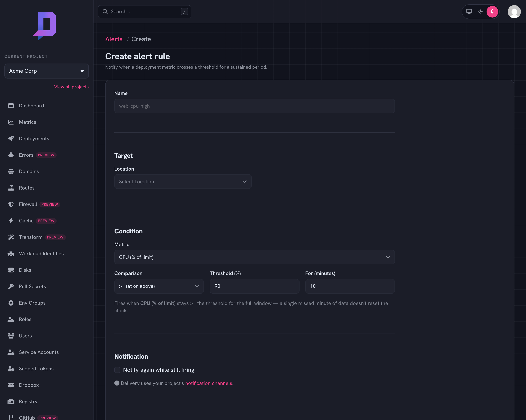Click the Env Groups gear icon

[x=11, y=303]
